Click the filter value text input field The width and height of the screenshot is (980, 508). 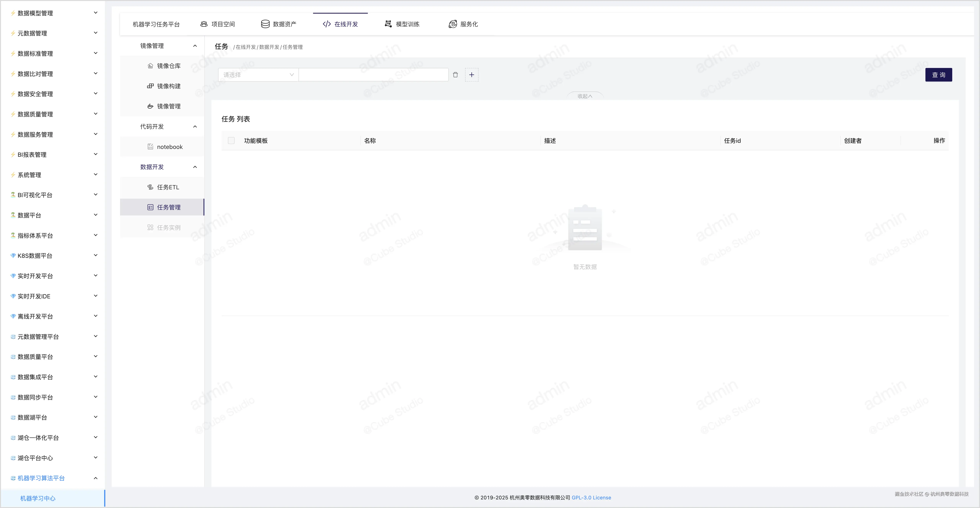coord(373,75)
